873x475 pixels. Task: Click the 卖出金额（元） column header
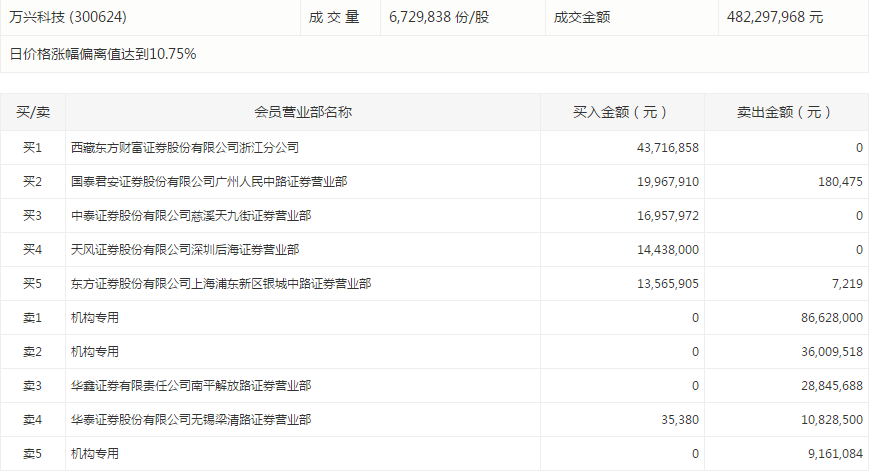[786, 112]
